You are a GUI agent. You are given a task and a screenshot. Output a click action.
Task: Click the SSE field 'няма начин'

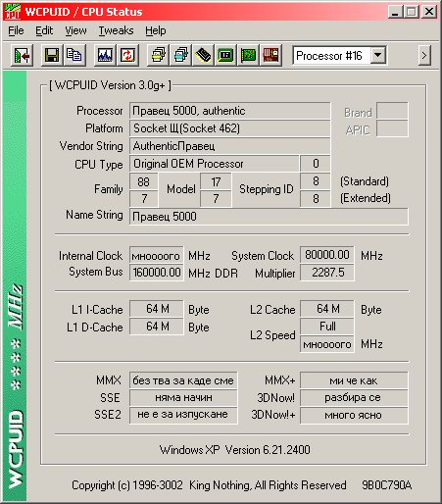pyautogui.click(x=183, y=398)
